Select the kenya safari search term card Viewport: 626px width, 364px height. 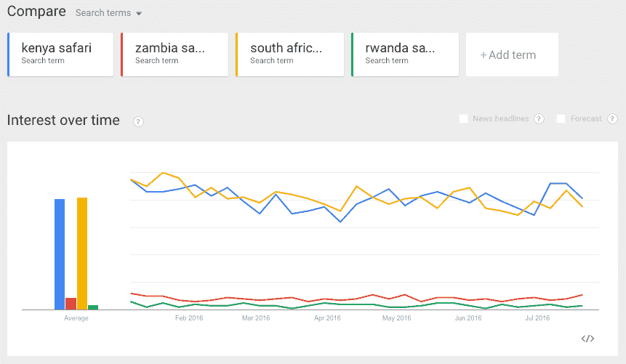60,54
